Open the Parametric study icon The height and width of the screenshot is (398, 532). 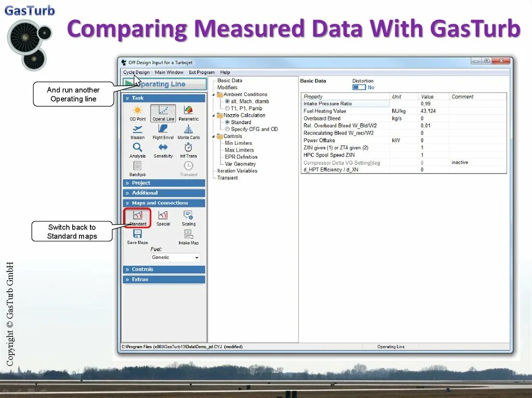coord(188,113)
